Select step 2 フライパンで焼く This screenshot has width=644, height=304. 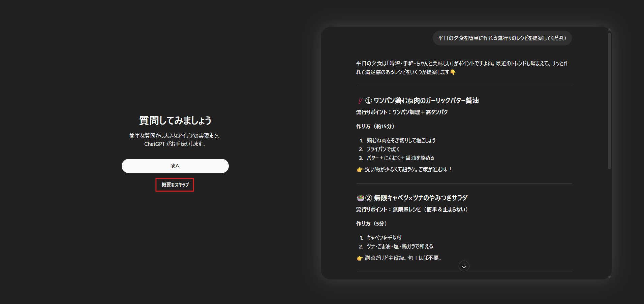tap(383, 149)
